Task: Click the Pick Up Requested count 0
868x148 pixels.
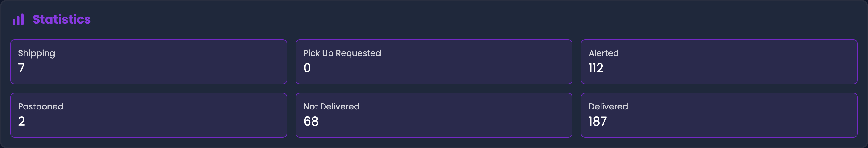Action: pos(307,68)
